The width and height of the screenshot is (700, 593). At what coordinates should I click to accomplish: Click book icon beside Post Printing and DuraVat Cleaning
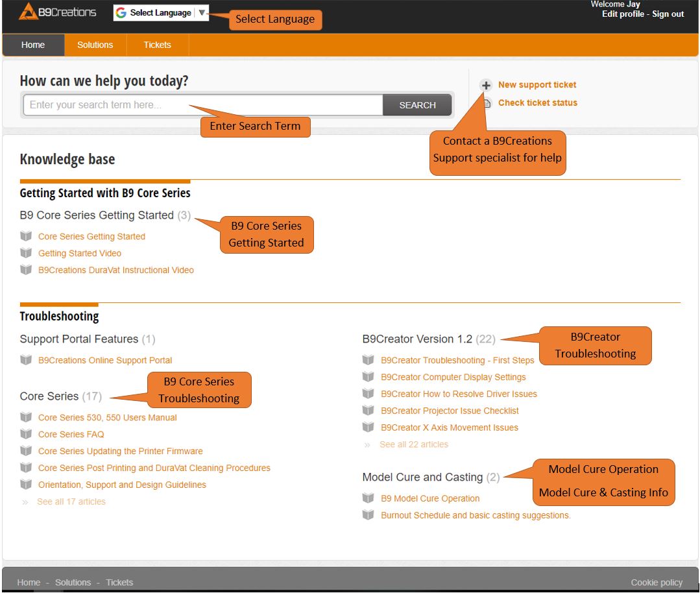click(27, 468)
